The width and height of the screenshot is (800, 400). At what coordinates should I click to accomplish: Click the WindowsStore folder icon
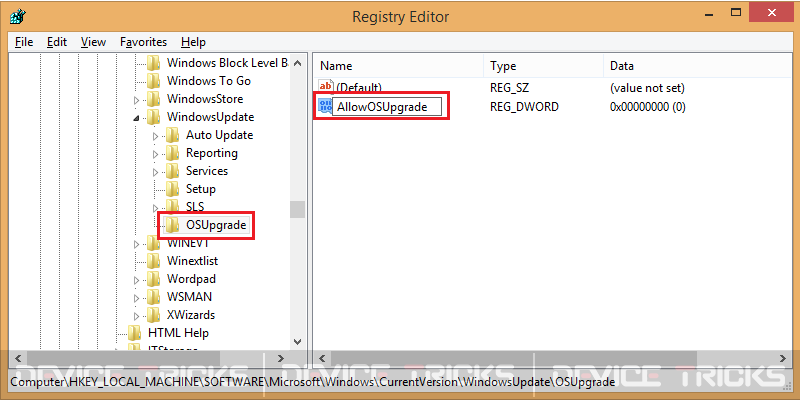[153, 99]
